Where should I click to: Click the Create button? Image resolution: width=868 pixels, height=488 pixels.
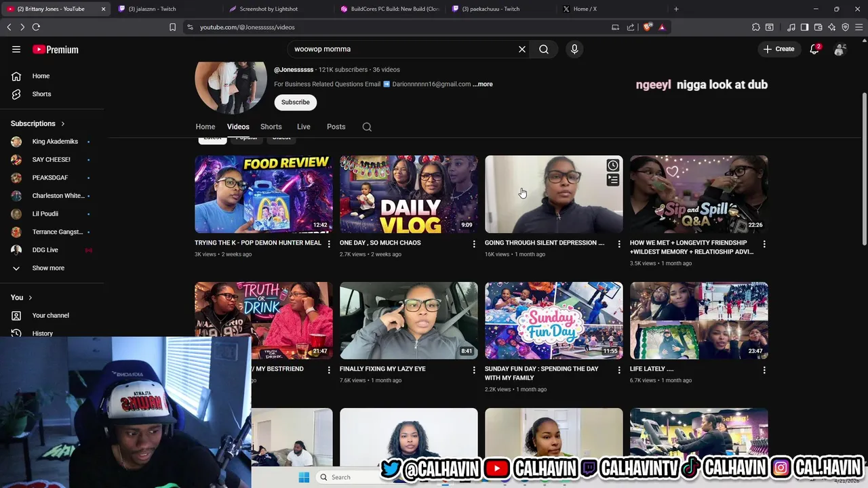(x=778, y=49)
